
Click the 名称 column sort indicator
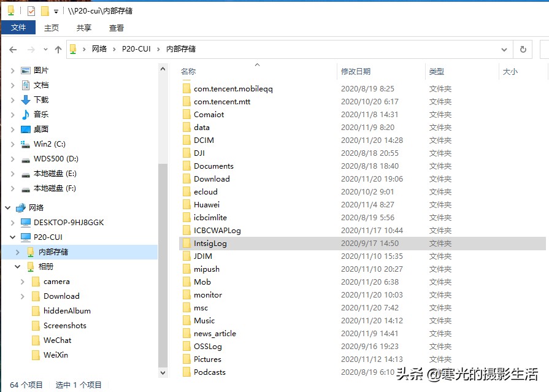click(257, 65)
